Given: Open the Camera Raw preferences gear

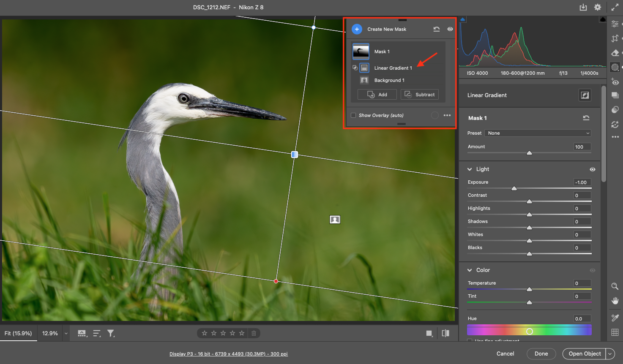Looking at the screenshot, I should coord(597,7).
